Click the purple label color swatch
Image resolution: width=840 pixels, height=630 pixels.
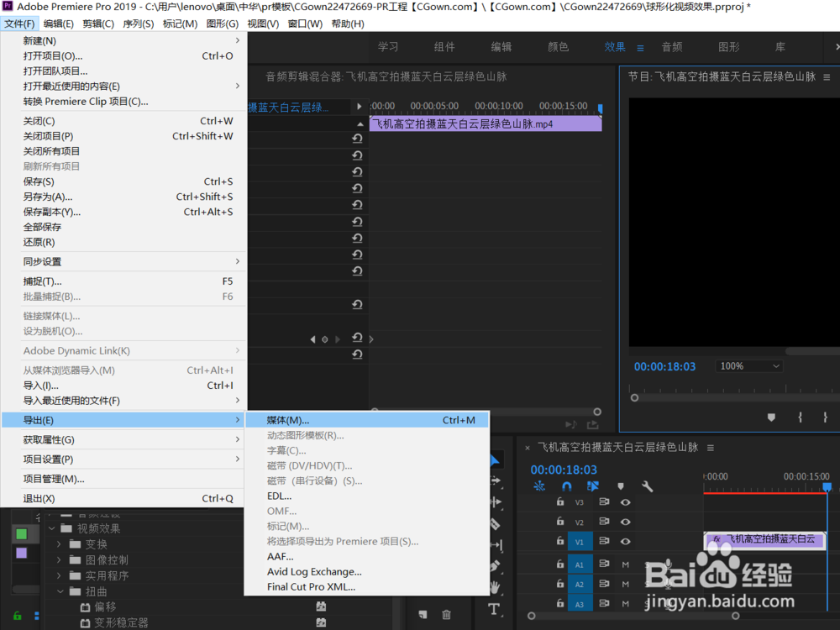pos(22,553)
